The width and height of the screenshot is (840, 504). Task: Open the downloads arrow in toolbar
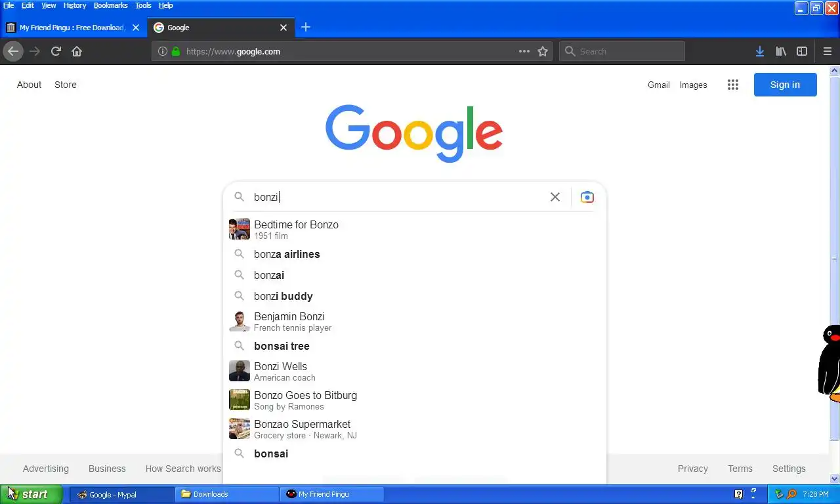[x=759, y=51]
